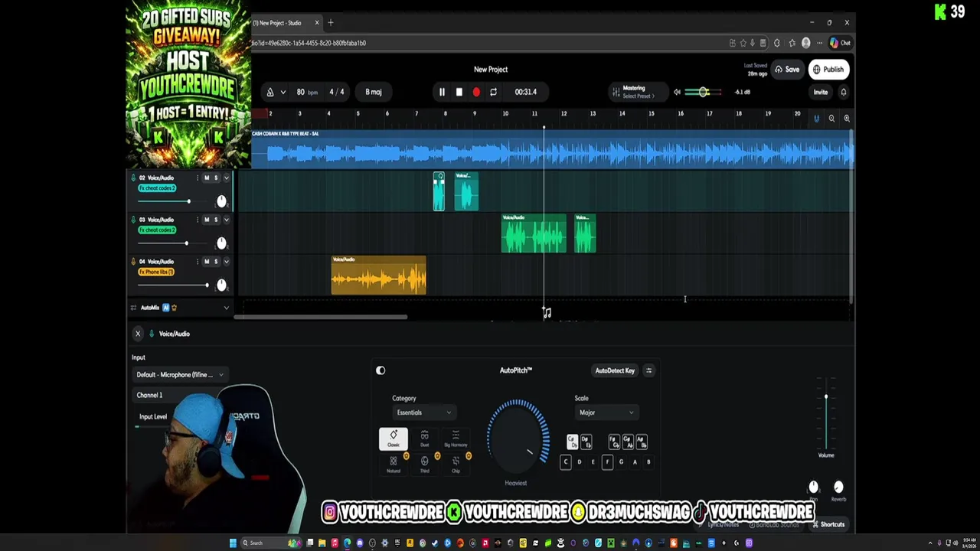
Task: Open track 02 three-dot menu
Action: pyautogui.click(x=197, y=178)
